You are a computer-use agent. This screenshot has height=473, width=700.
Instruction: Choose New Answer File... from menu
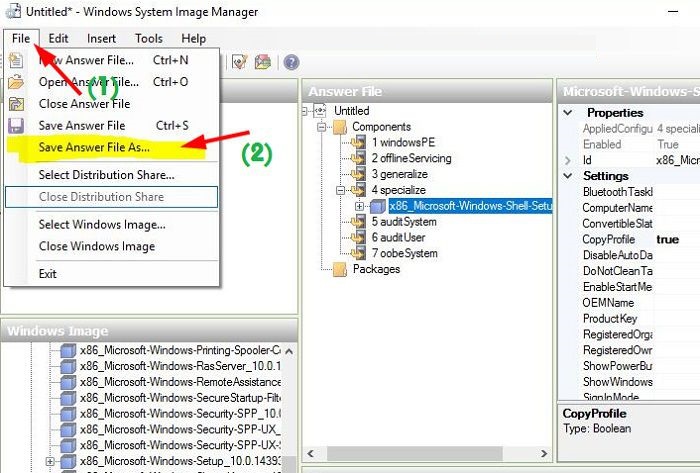[112, 60]
